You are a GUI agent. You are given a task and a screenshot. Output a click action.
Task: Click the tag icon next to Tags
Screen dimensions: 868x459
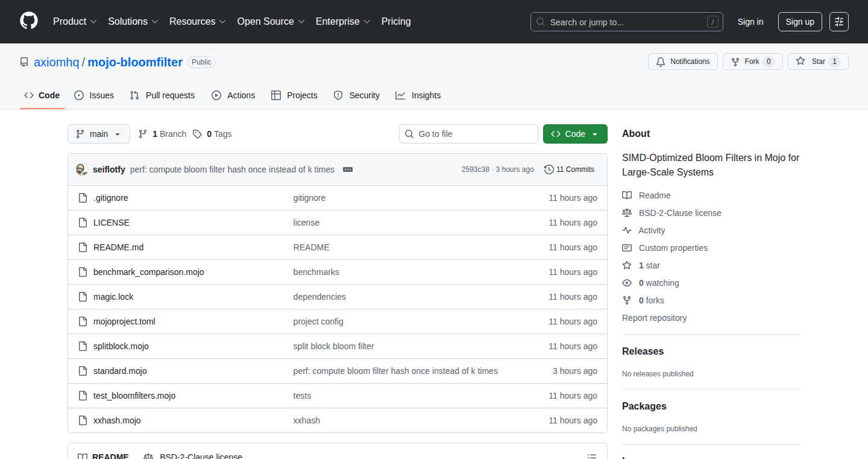click(x=198, y=134)
